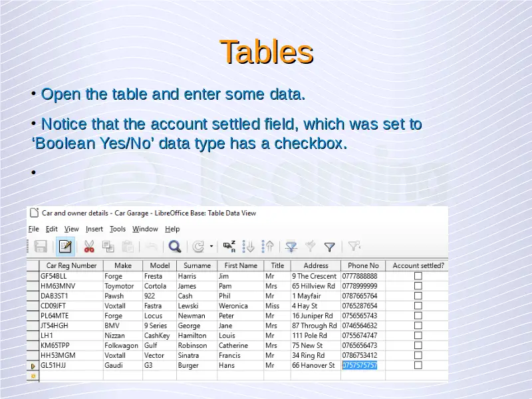Click the First Name column header
532x399 pixels.
click(241, 265)
